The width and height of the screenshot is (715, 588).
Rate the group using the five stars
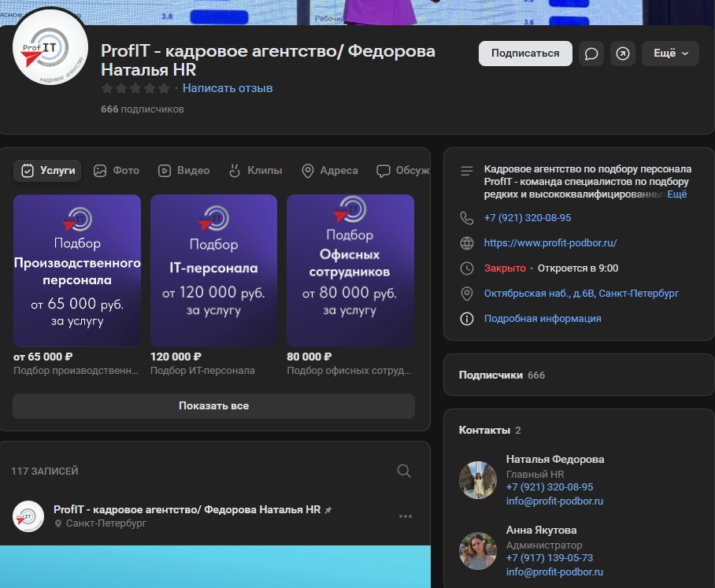(x=135, y=88)
